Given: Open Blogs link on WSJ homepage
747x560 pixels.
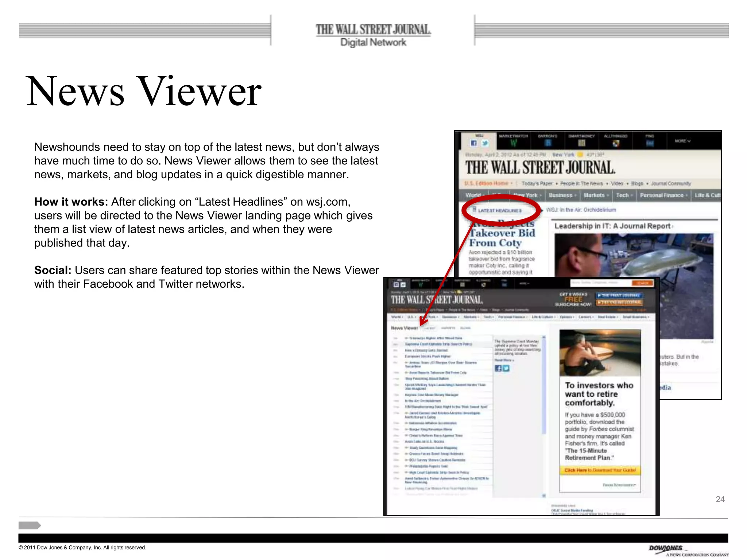Looking at the screenshot, I should tap(637, 183).
